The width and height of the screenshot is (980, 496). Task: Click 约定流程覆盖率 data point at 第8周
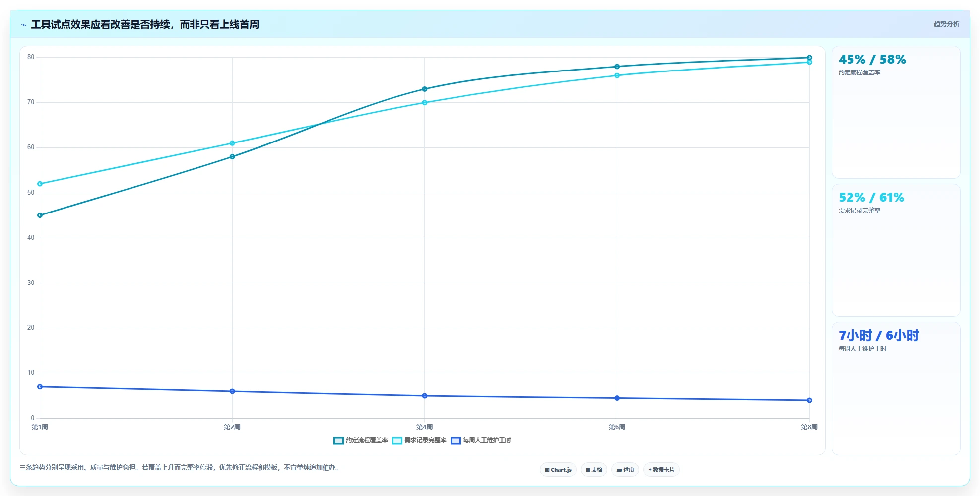809,58
